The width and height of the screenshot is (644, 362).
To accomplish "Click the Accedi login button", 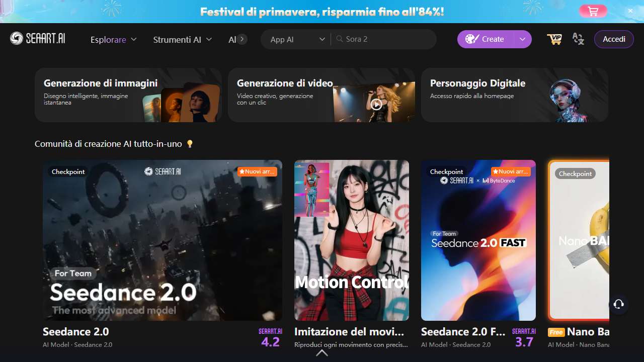I will click(x=614, y=39).
